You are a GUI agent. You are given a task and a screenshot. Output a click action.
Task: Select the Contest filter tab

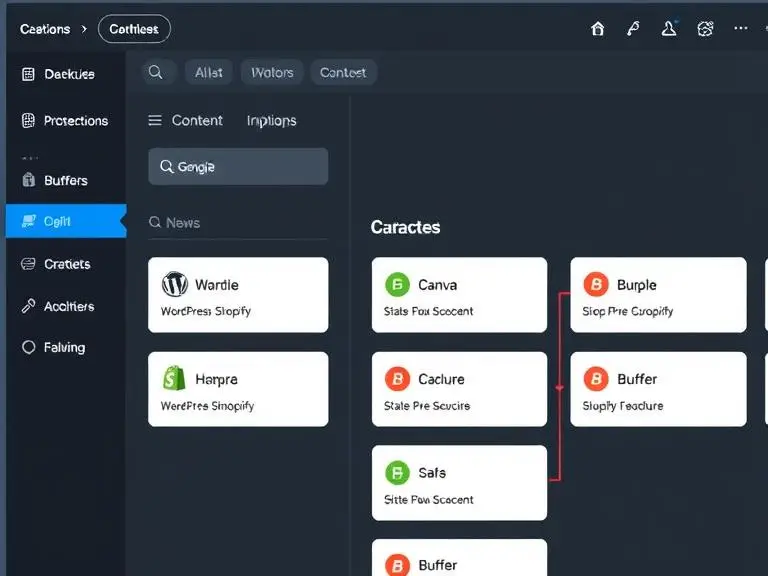pyautogui.click(x=343, y=72)
